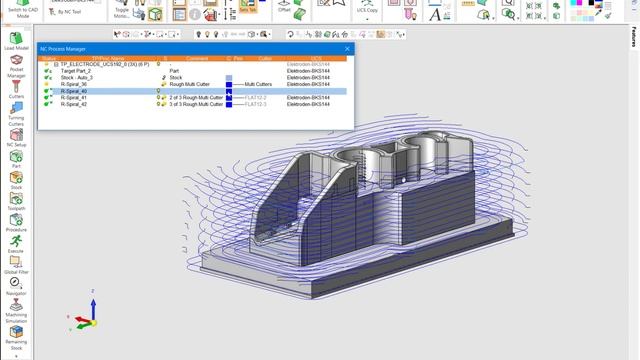Image resolution: width=640 pixels, height=360 pixels.
Task: Click the Comment column header
Action: coord(197,59)
